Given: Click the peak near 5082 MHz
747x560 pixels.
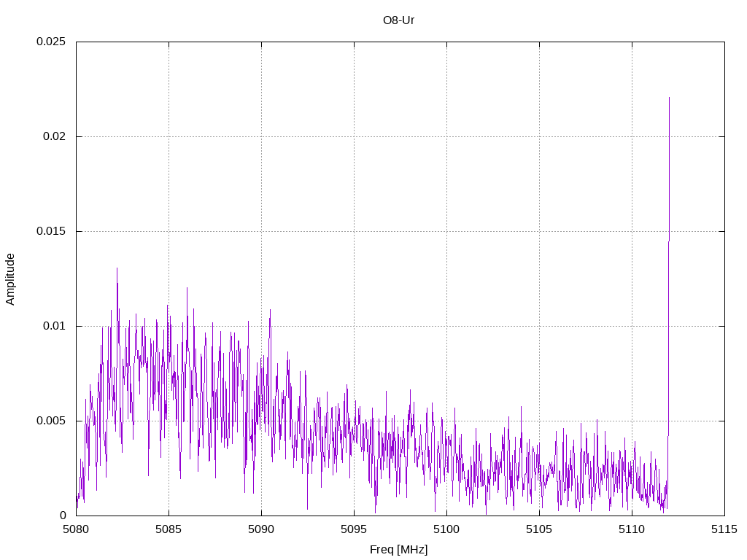Looking at the screenshot, I should click(x=117, y=268).
